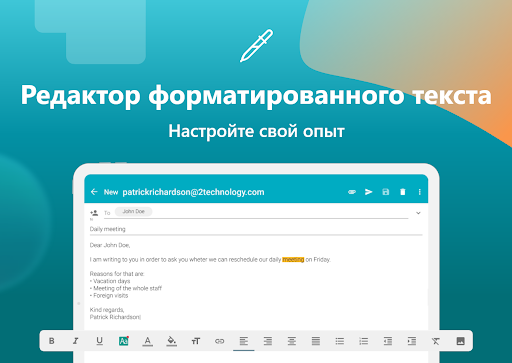Toggle underline formatting
The height and width of the screenshot is (363, 512).
click(99, 341)
